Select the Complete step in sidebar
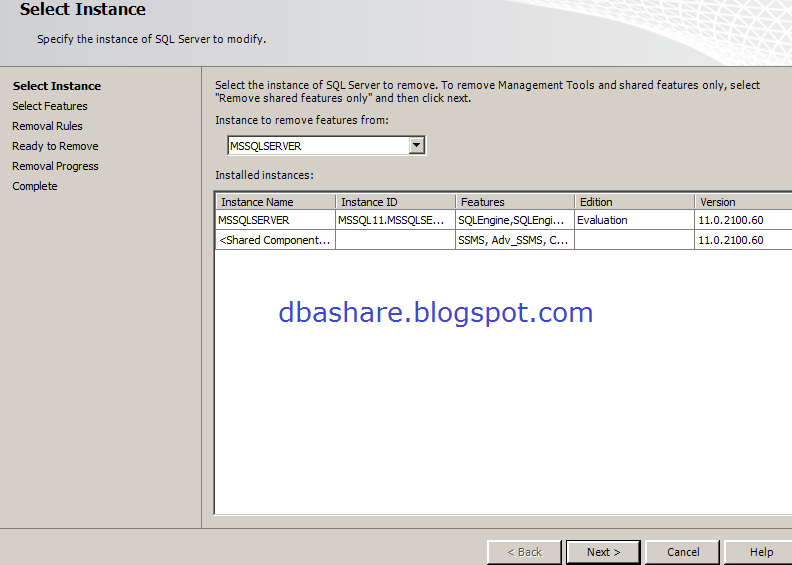This screenshot has width=792, height=565. (35, 186)
